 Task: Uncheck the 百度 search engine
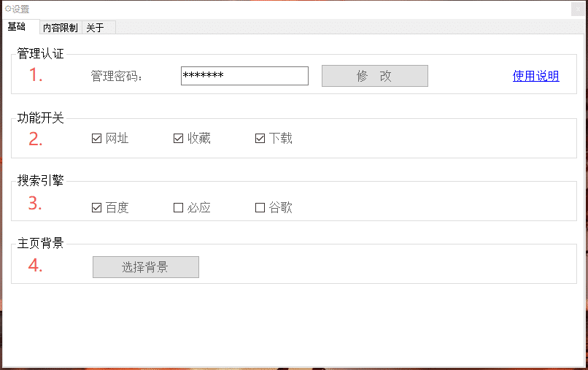[97, 207]
